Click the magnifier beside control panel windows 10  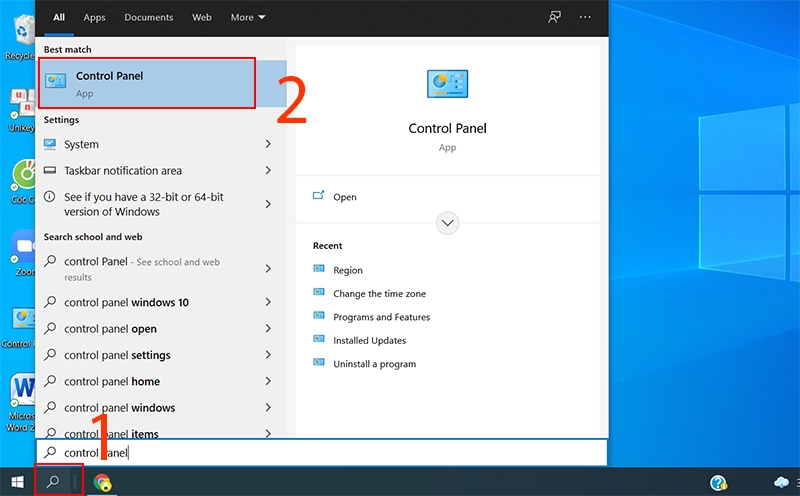[50, 302]
